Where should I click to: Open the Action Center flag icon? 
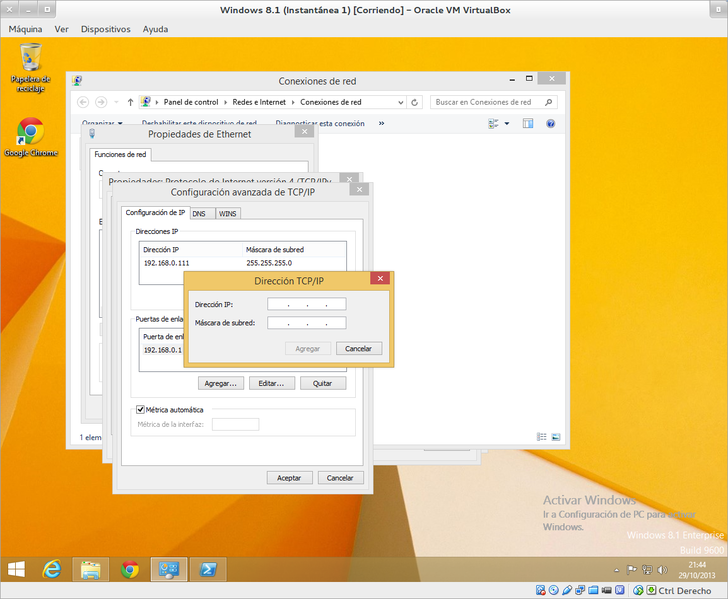tap(632, 570)
